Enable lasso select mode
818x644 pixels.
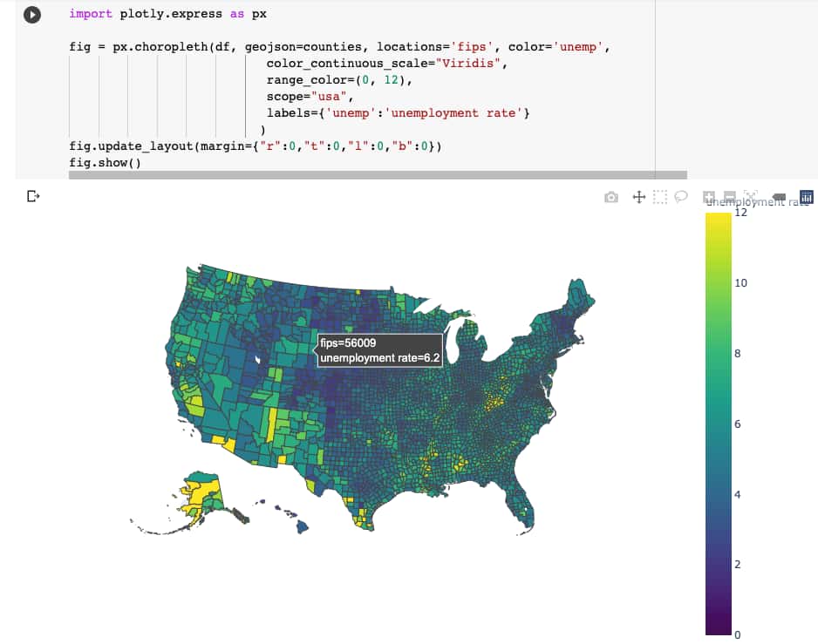pos(680,197)
